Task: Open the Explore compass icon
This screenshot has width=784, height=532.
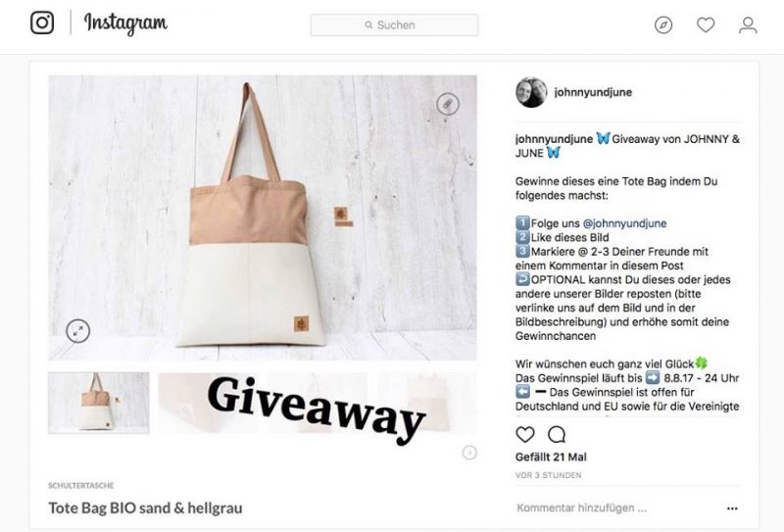Action: click(663, 24)
